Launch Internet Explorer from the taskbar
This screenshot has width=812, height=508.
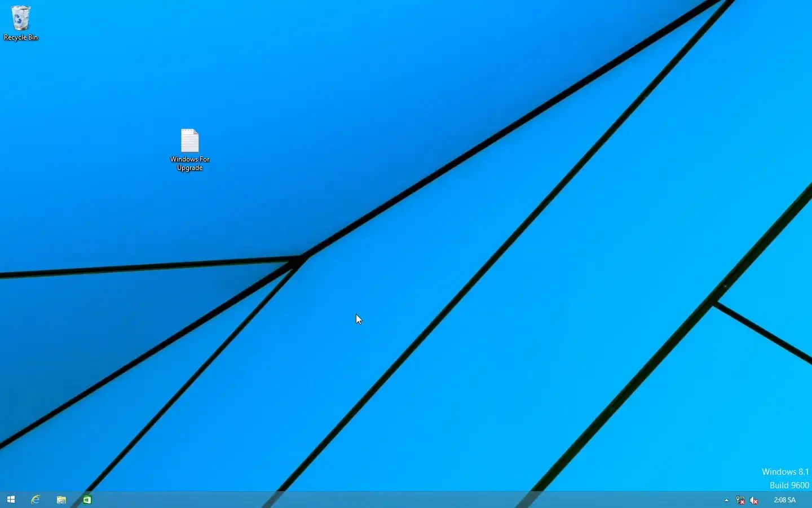[x=36, y=500]
